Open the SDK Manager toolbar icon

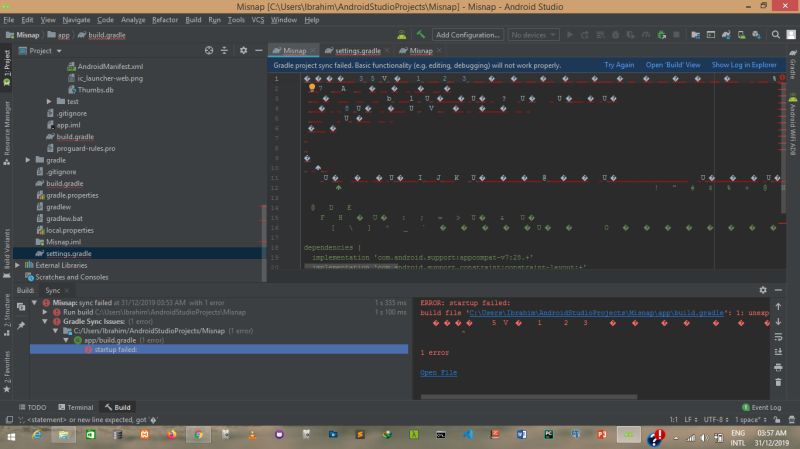tap(756, 35)
